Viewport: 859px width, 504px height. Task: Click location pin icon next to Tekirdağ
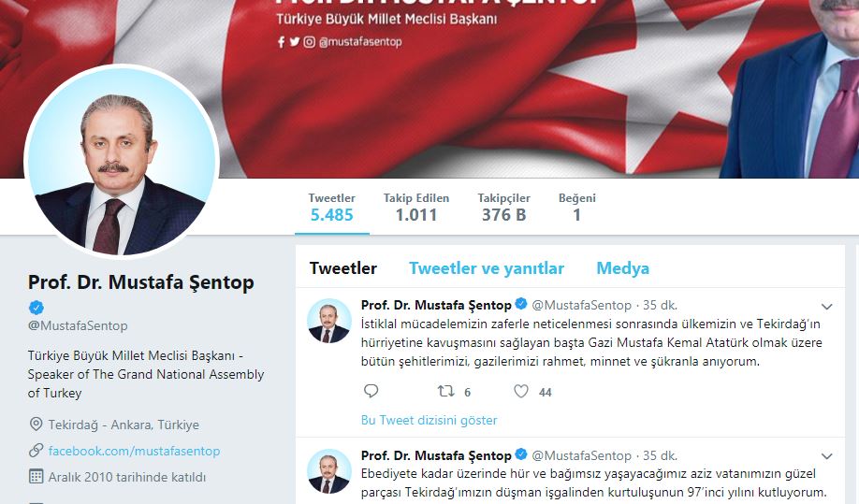tap(36, 425)
